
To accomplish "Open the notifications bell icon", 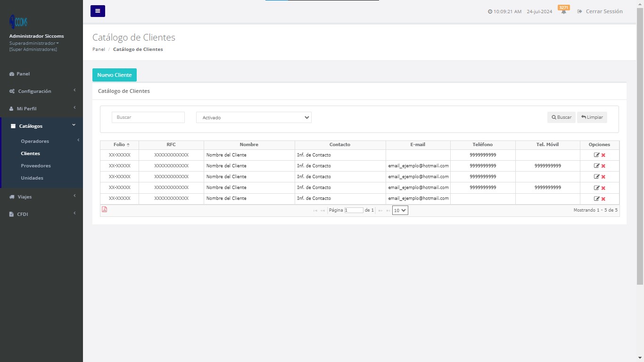I will pyautogui.click(x=563, y=12).
